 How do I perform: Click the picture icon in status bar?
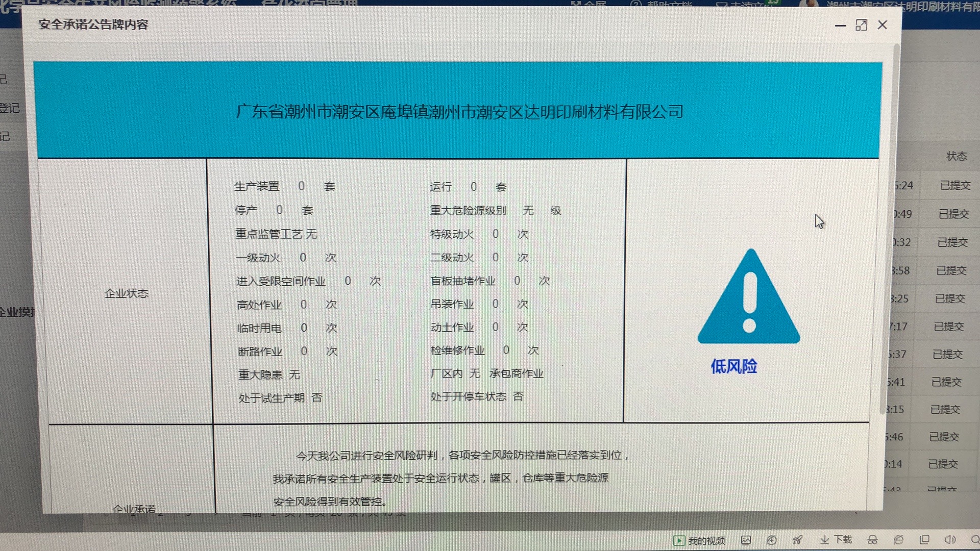(746, 540)
